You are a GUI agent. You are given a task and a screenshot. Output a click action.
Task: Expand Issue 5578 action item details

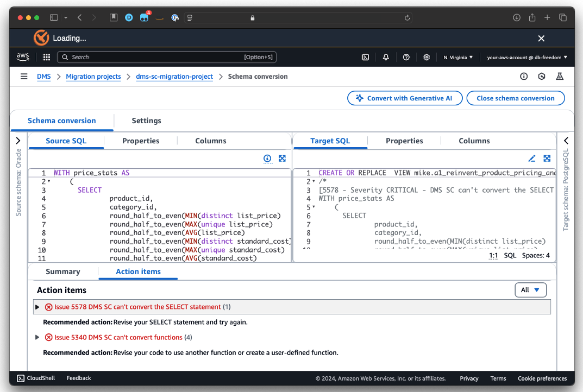[37, 307]
